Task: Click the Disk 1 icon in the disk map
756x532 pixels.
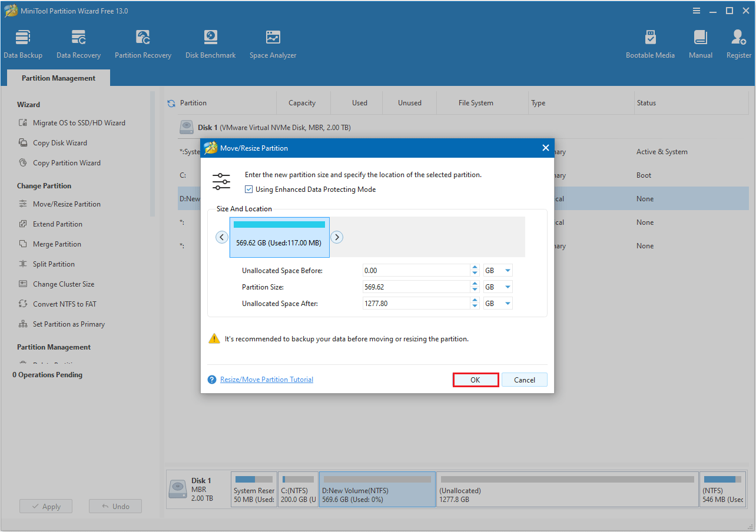Action: coord(178,489)
